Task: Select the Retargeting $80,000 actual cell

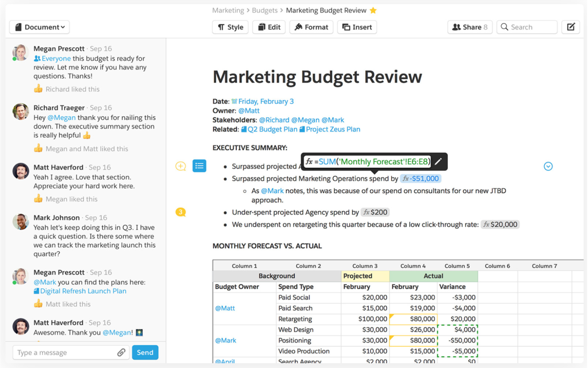Action: [413, 319]
